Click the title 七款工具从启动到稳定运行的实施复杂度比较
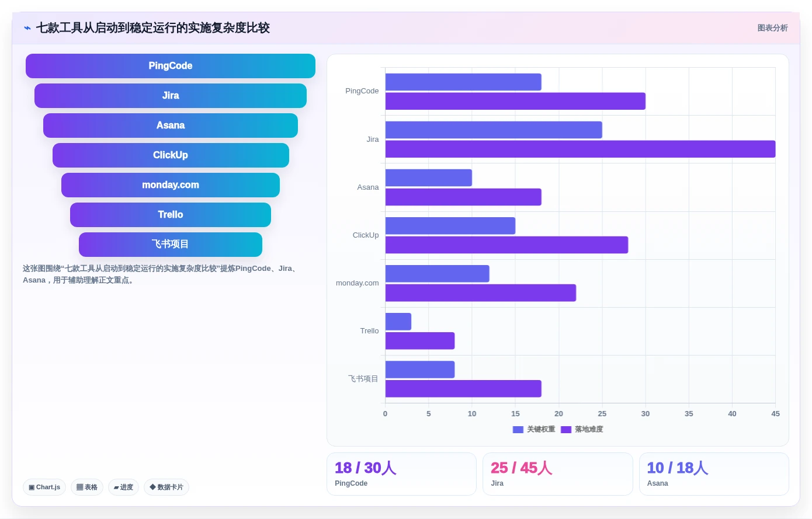Image resolution: width=812 pixels, height=519 pixels. pyautogui.click(x=153, y=28)
